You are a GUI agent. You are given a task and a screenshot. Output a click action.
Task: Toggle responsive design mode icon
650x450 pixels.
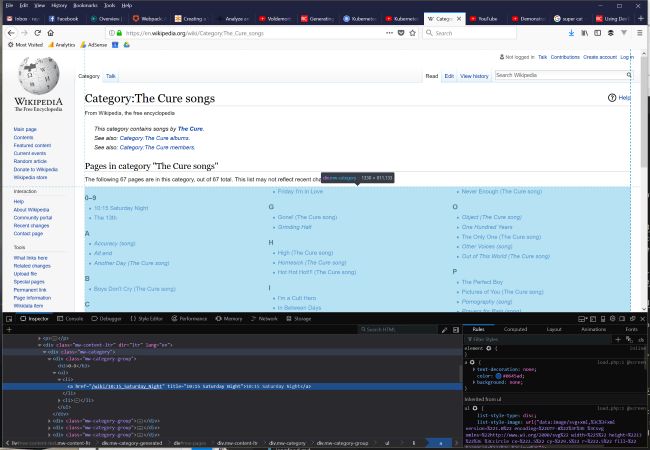[x=602, y=319]
